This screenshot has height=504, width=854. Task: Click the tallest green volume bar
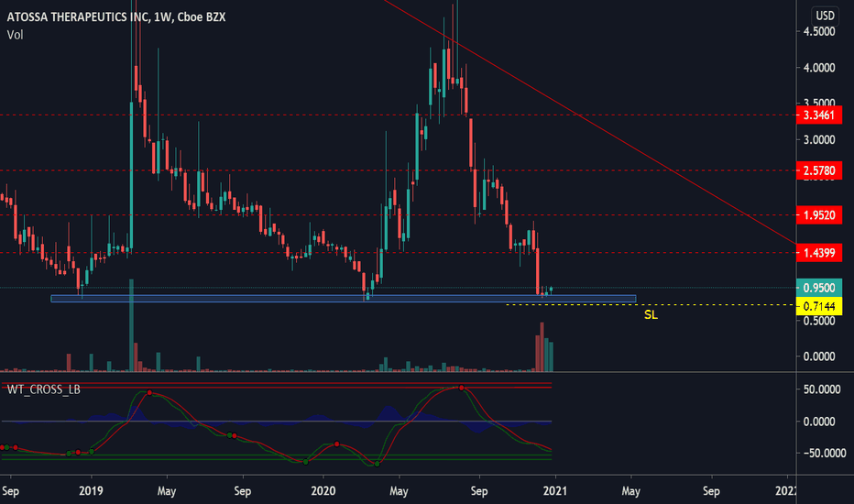point(131,325)
